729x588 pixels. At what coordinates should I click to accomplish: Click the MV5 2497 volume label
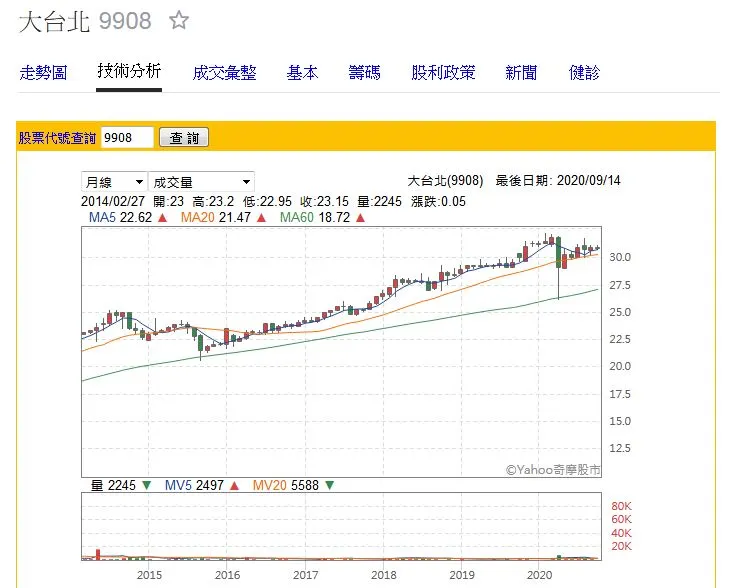[194, 486]
